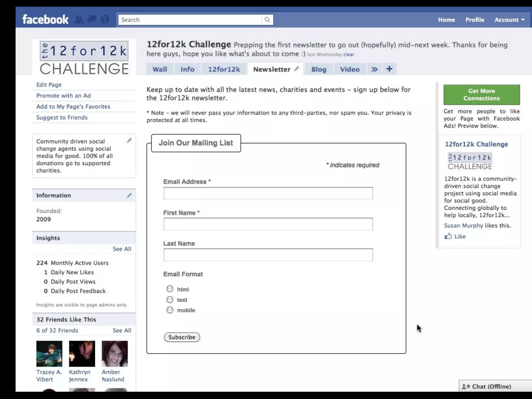This screenshot has width=532, height=399.
Task: Switch to the Wall tab
Action: (x=159, y=69)
